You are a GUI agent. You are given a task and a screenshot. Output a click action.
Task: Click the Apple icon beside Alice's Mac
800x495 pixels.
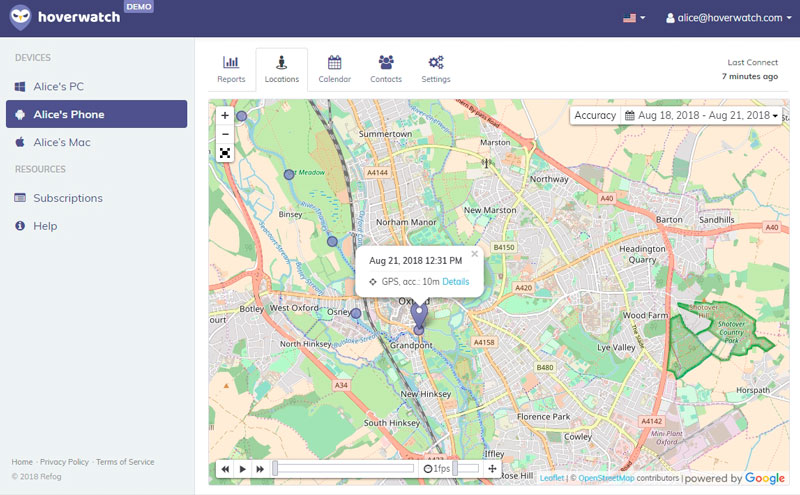pos(20,142)
